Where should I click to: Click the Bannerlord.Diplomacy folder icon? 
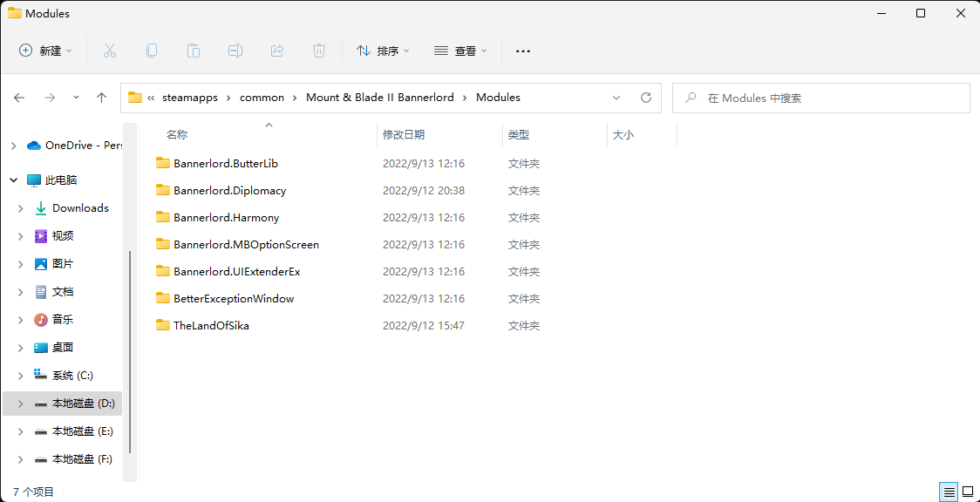point(163,191)
